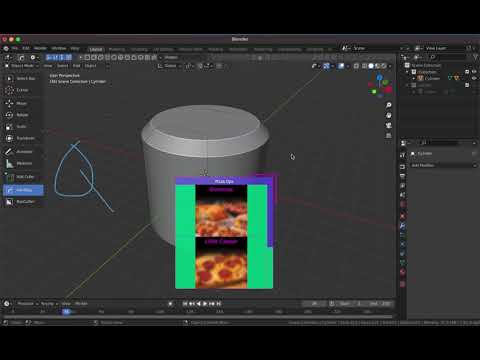Viewport: 480px width, 360px height.
Task: Jump to the last frame
Action: [x=219, y=304]
